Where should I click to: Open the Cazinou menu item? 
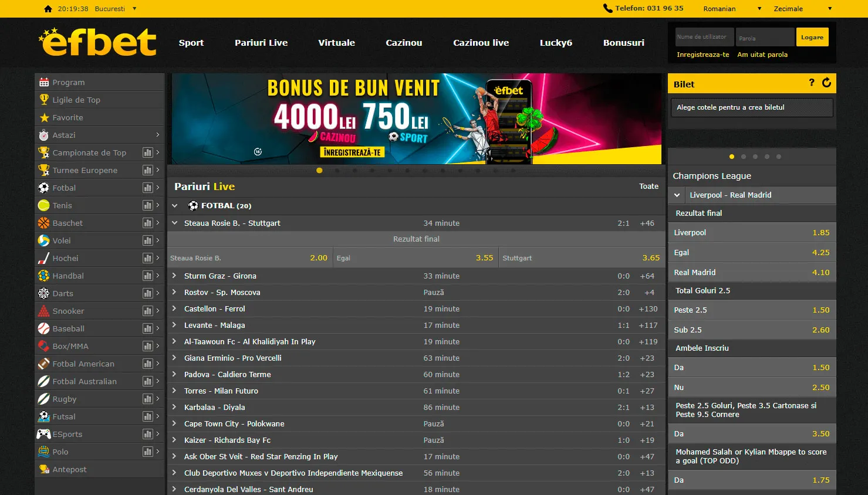[404, 43]
